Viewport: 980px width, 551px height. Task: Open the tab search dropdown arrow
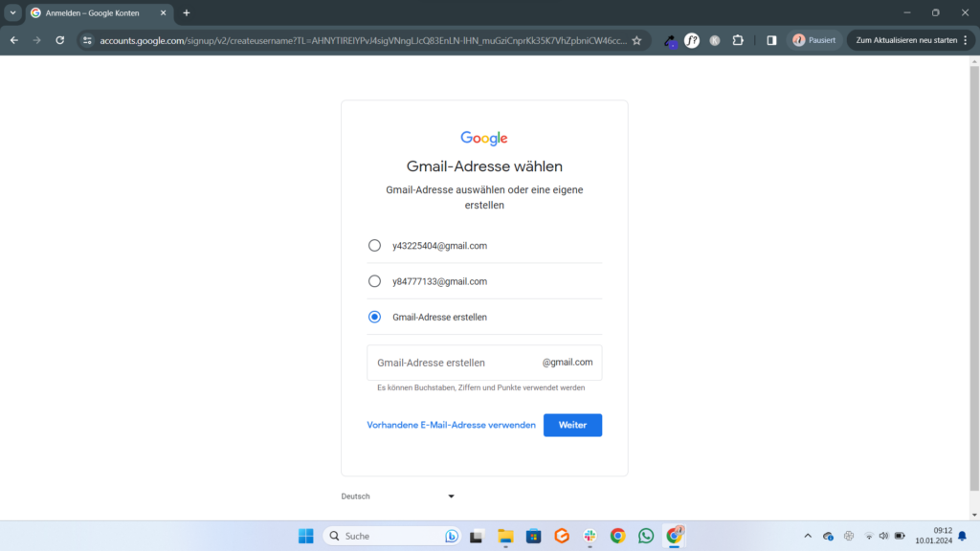point(13,12)
